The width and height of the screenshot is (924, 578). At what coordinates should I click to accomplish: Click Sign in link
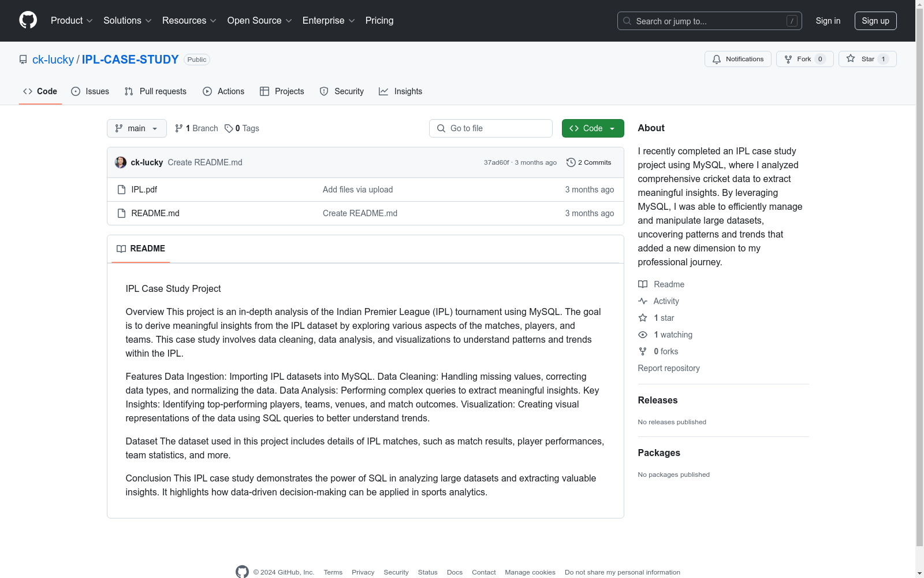pyautogui.click(x=828, y=21)
